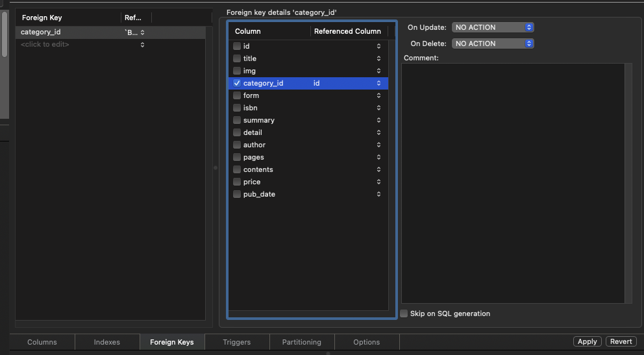The height and width of the screenshot is (355, 644).
Task: Switch to the Indexes tab
Action: [106, 342]
